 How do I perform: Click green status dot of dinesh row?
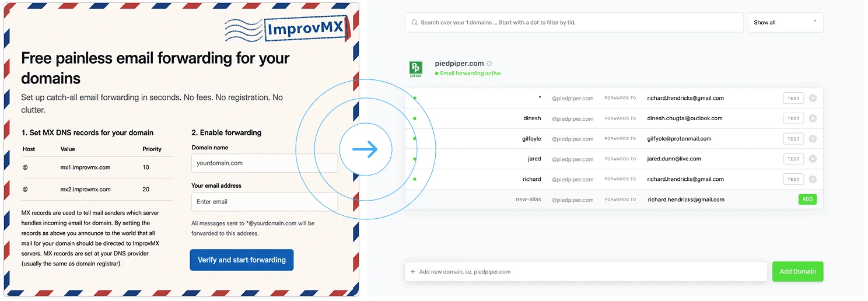(x=415, y=118)
